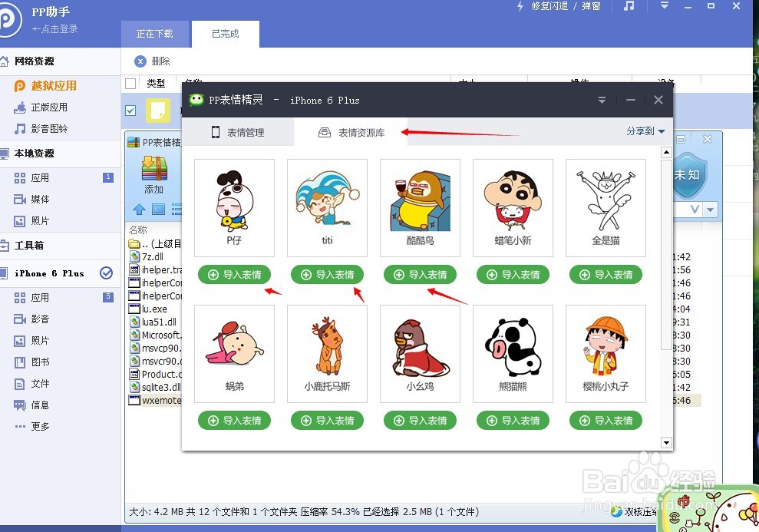The width and height of the screenshot is (759, 532).
Task: Click the music note icon in title bar
Action: pos(629,6)
